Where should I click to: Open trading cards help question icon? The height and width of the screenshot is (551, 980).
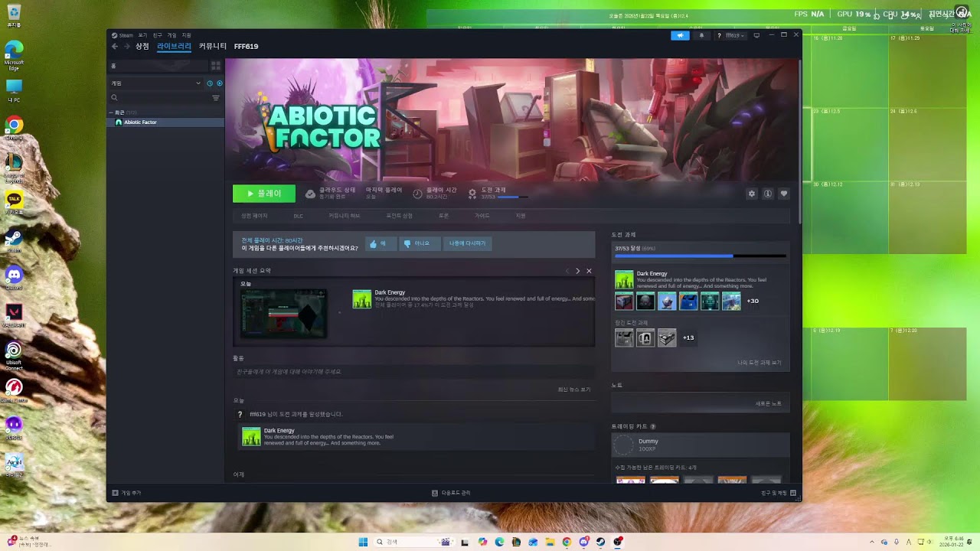[653, 426]
